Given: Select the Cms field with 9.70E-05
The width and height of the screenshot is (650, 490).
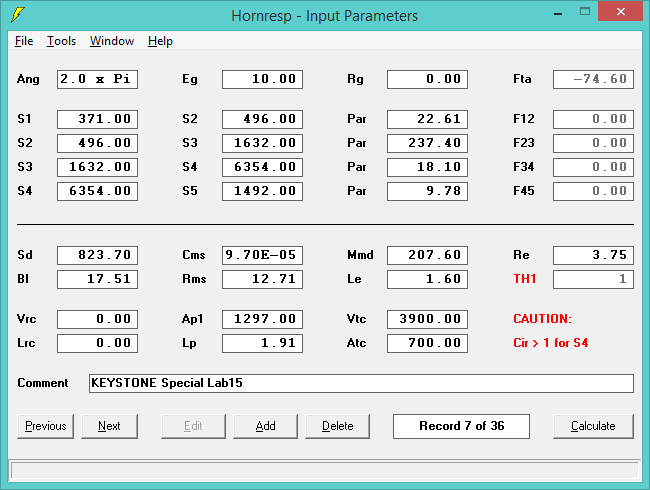Looking at the screenshot, I should (x=262, y=255).
